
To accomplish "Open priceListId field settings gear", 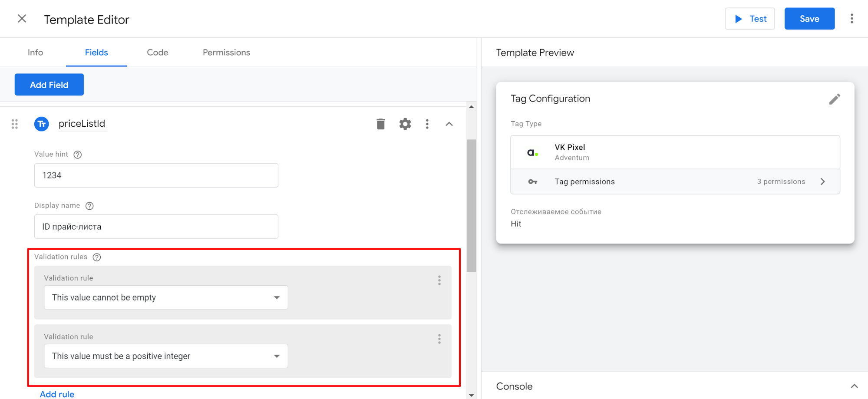I will (405, 124).
